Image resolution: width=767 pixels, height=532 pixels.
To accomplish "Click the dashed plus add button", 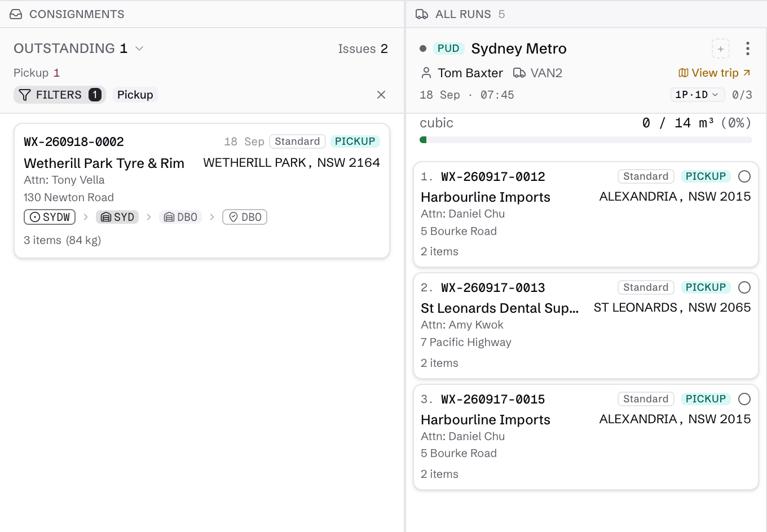I will [721, 48].
